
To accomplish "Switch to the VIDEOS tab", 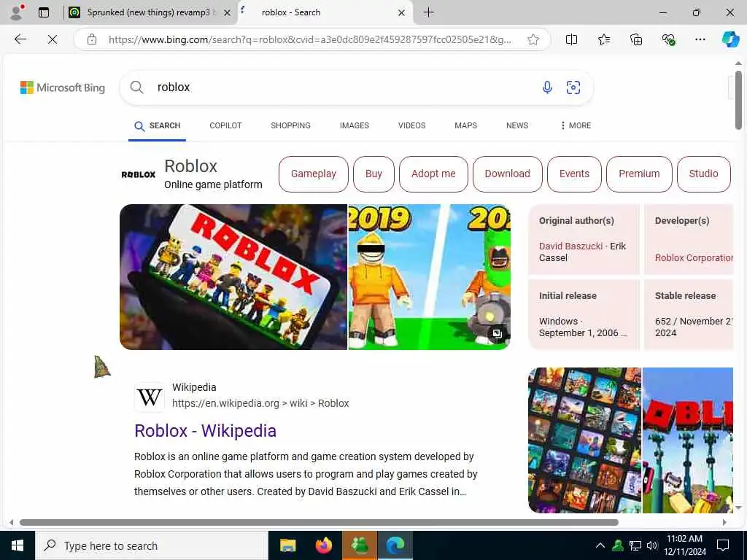I will pos(411,125).
